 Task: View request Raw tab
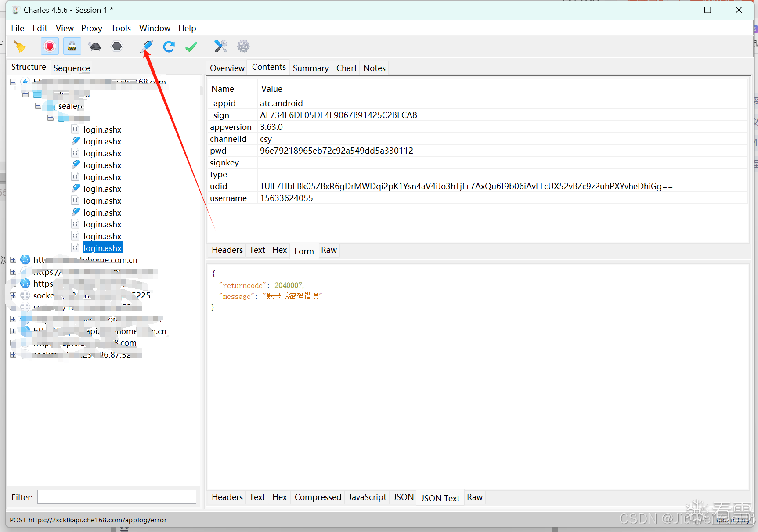coord(328,250)
